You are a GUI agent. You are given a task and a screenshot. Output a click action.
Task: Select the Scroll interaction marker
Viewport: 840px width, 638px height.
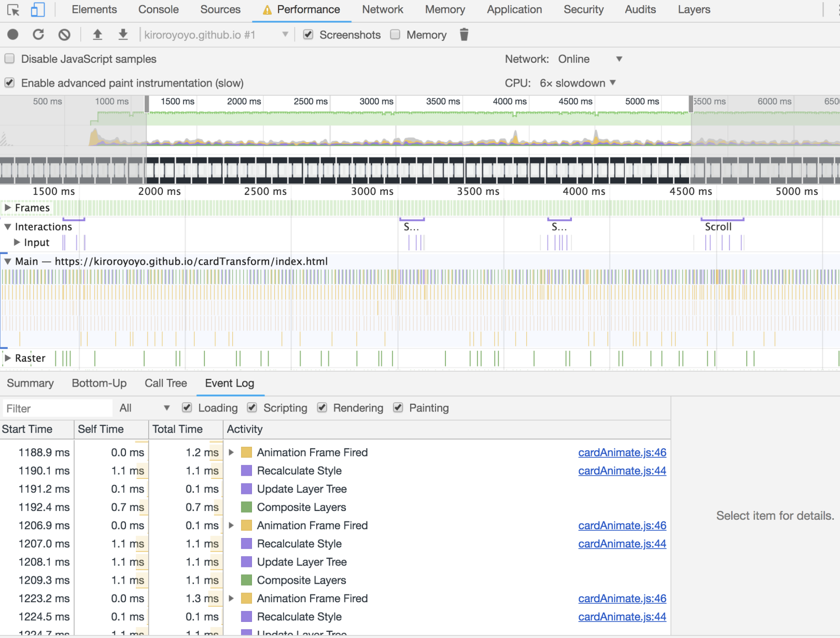[722, 225]
